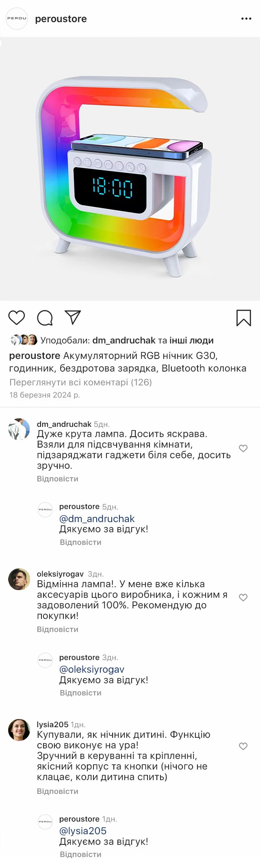Screen dimensions: 260x868
Task: Reply to dm_andruchak's comment
Action: pos(58,479)
